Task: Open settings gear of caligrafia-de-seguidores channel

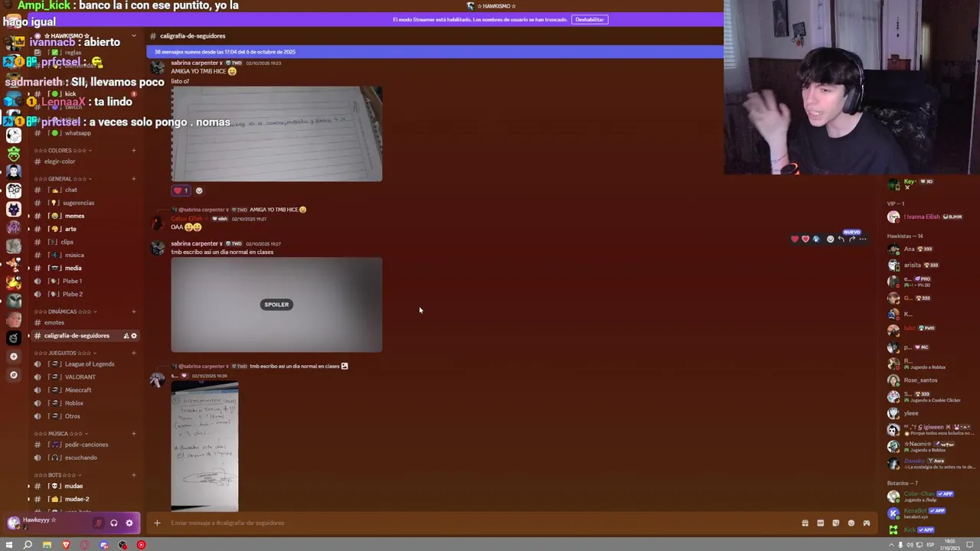Action: pyautogui.click(x=134, y=336)
